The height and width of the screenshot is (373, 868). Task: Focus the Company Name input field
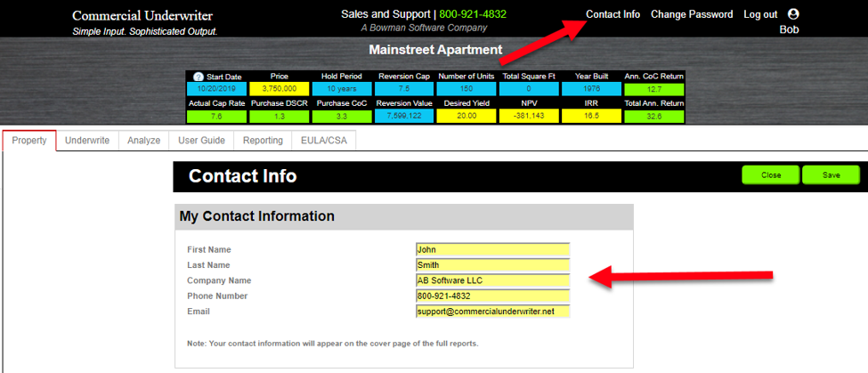[x=491, y=280]
